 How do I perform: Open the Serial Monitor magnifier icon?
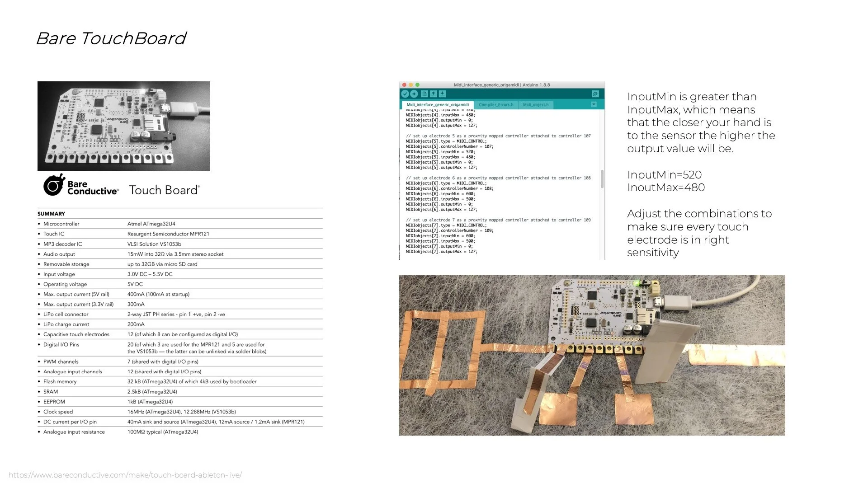(595, 94)
